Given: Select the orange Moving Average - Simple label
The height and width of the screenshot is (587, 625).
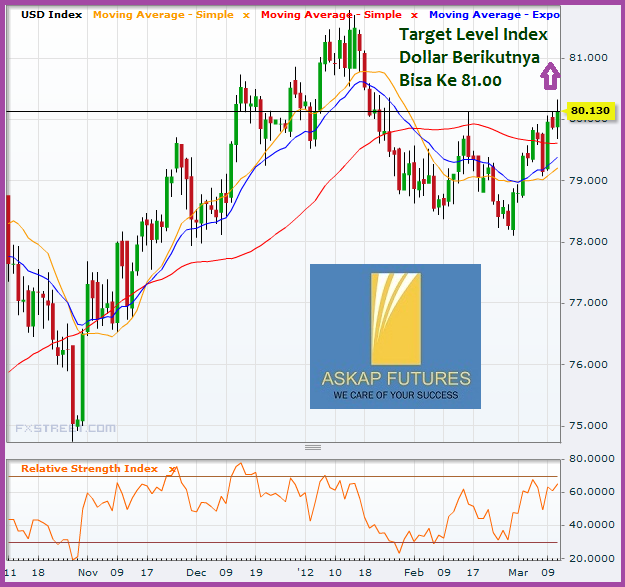Looking at the screenshot, I should 162,15.
